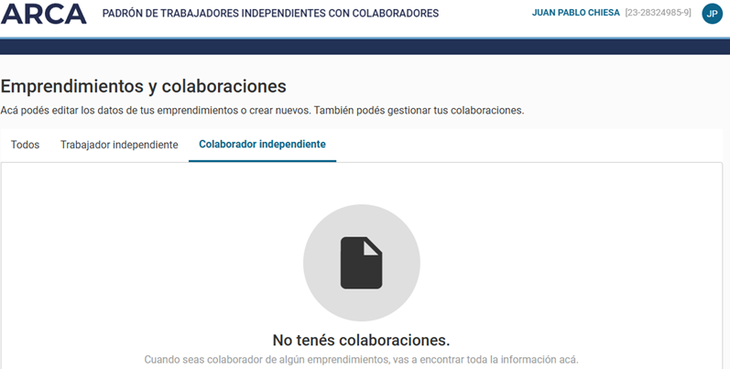Image resolution: width=730 pixels, height=369 pixels.
Task: Click the 'Acá podés editar' description text
Action: pyautogui.click(x=262, y=111)
